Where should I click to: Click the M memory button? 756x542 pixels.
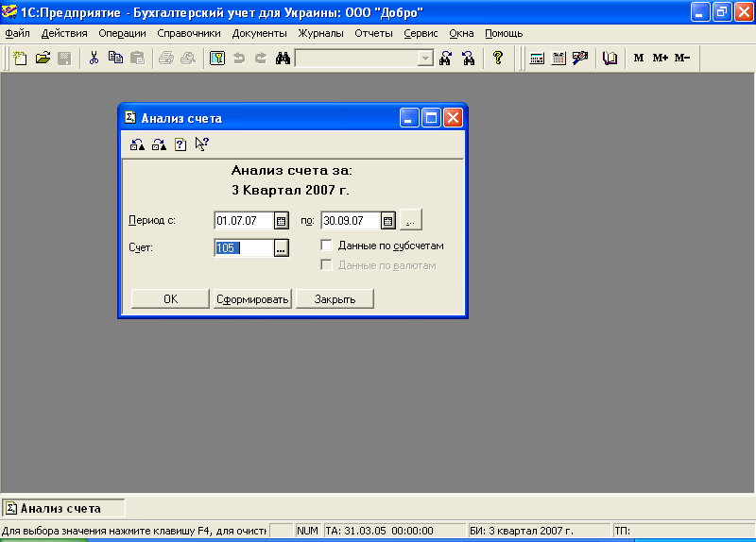[639, 59]
